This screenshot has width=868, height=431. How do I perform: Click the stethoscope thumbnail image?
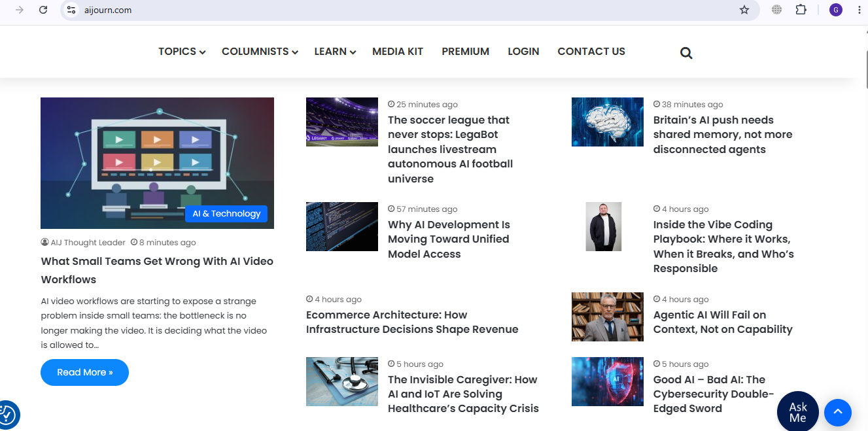click(x=342, y=381)
